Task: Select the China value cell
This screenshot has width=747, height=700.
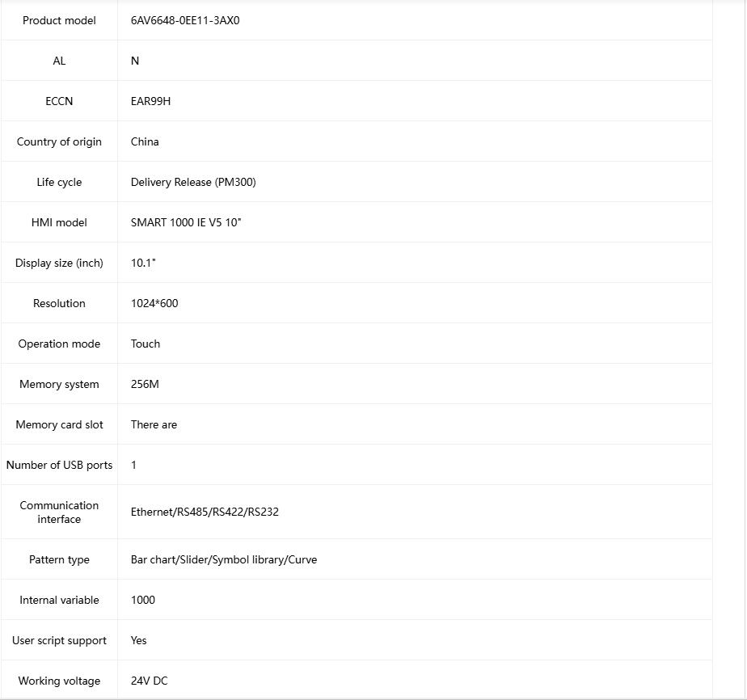Action: 145,141
